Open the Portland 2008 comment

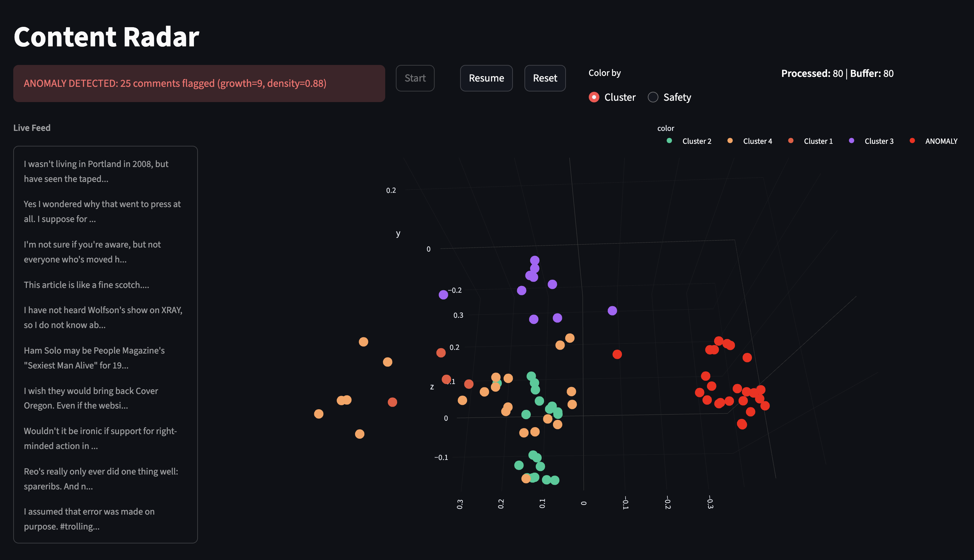point(96,171)
